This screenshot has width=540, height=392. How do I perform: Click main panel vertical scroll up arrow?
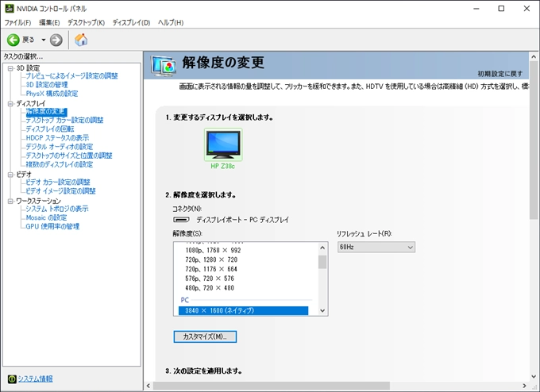(x=534, y=56)
